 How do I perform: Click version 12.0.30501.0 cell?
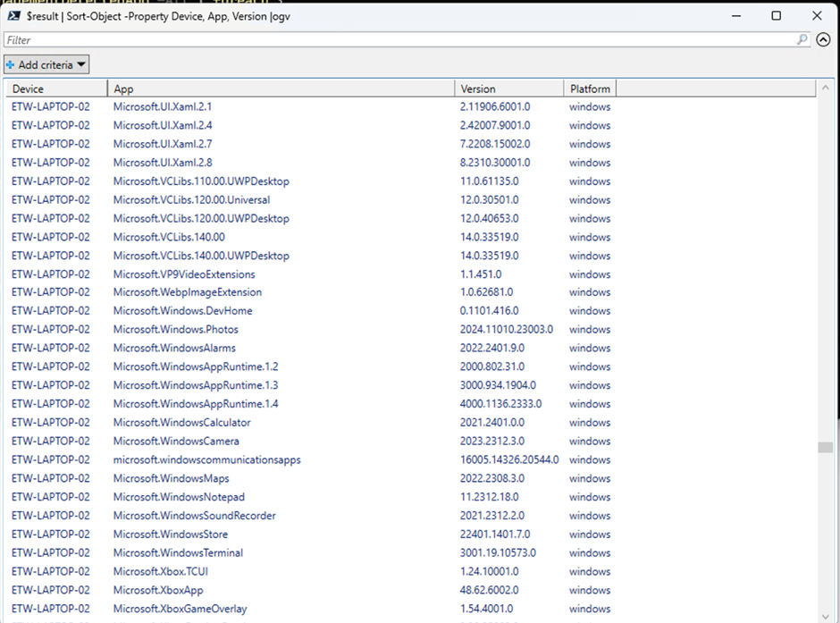[489, 200]
